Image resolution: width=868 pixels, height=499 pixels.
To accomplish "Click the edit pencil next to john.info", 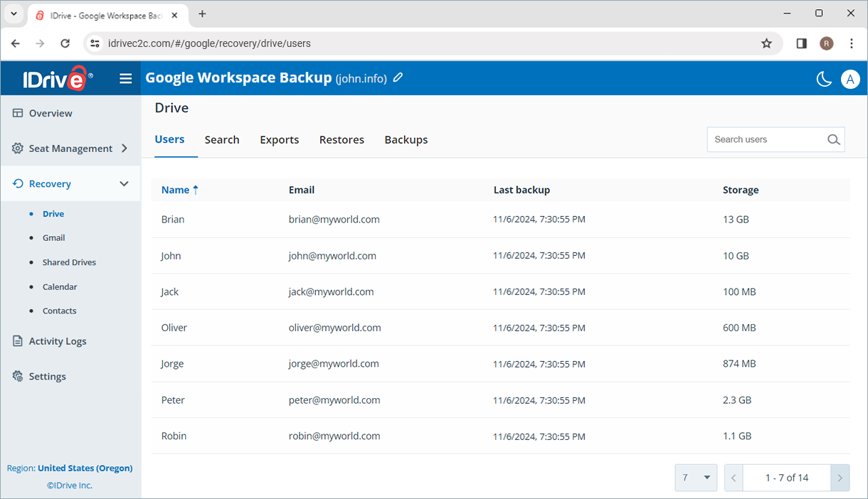I will pos(398,77).
